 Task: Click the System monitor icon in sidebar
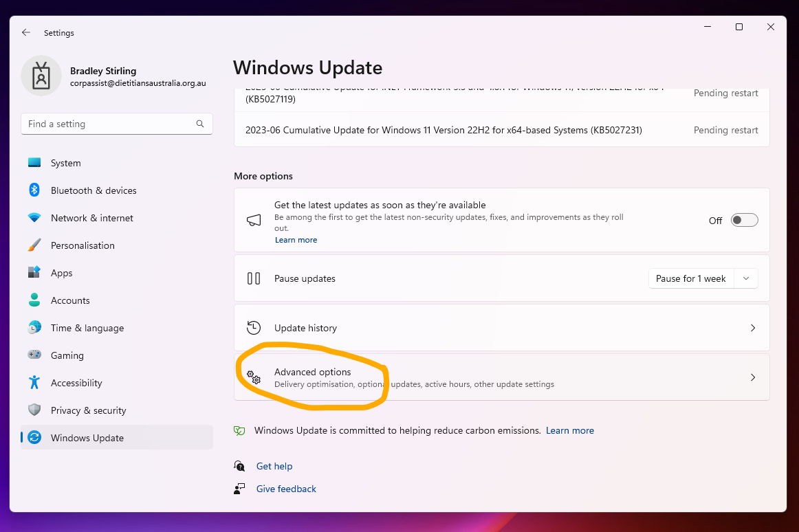pyautogui.click(x=34, y=163)
